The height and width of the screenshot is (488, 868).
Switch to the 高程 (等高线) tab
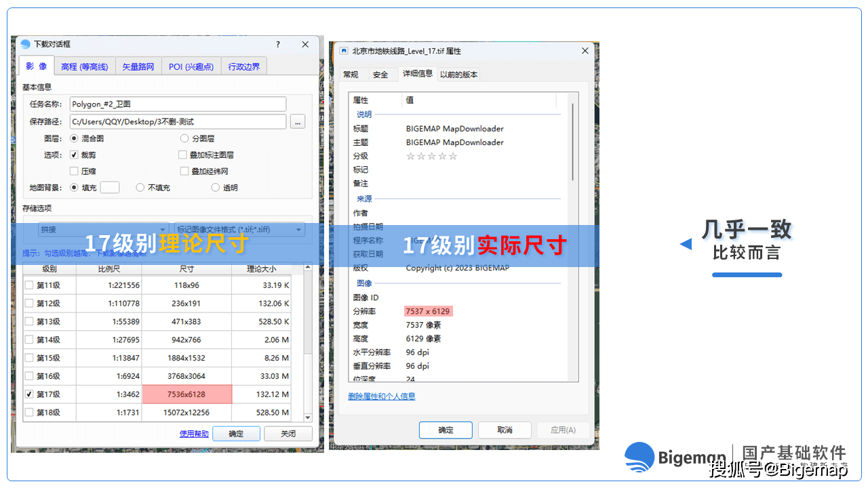[x=85, y=66]
